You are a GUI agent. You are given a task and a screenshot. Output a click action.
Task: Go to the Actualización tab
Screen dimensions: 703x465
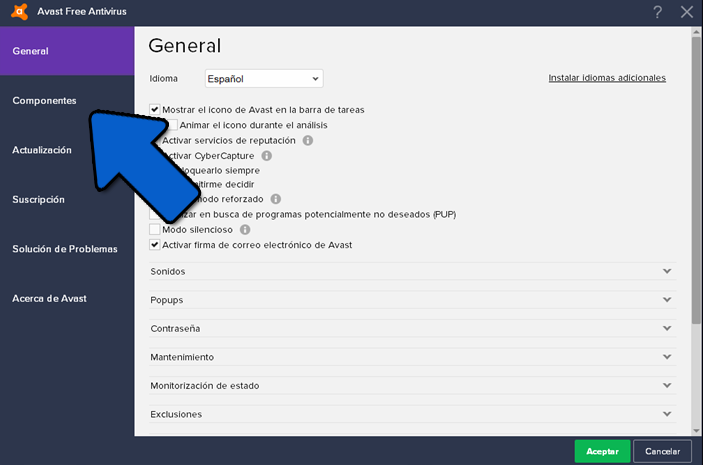[67, 150]
